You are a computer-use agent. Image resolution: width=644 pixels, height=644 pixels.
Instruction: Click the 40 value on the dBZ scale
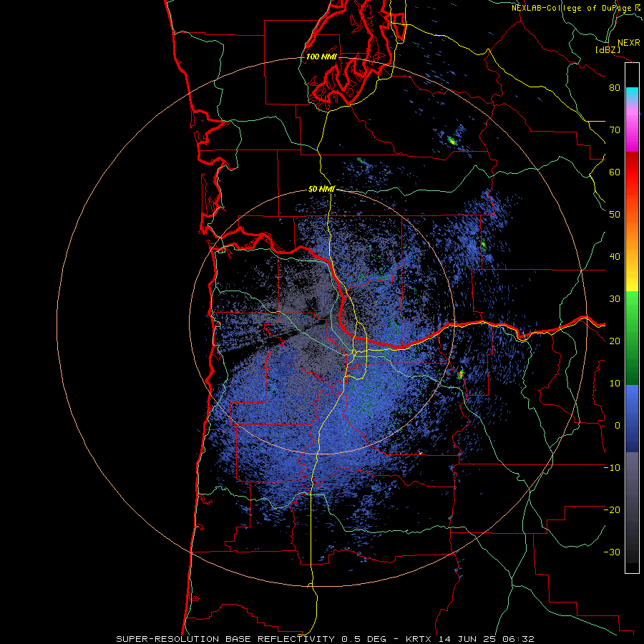pos(615,257)
